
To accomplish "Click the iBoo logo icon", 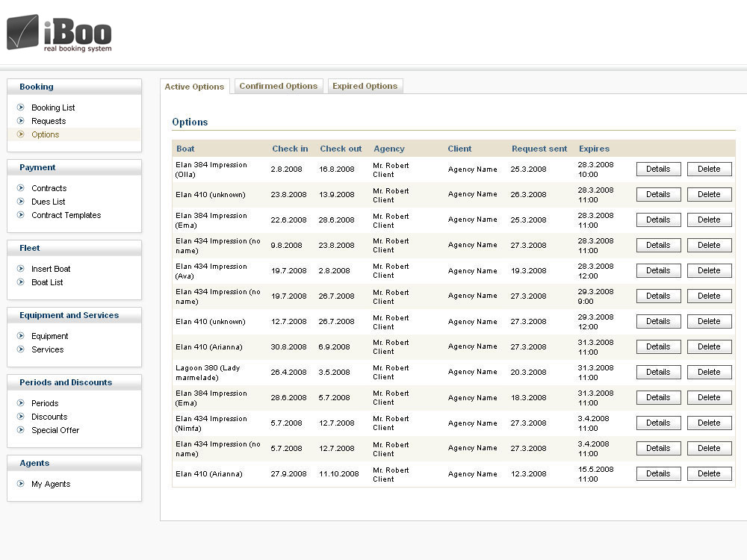I will (x=22, y=32).
